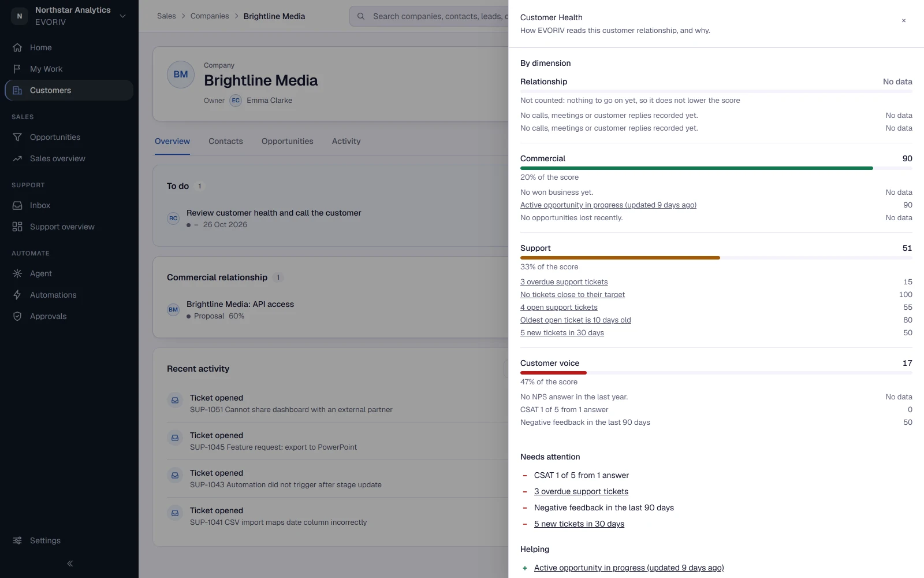Open Home from the sidebar

click(x=69, y=47)
